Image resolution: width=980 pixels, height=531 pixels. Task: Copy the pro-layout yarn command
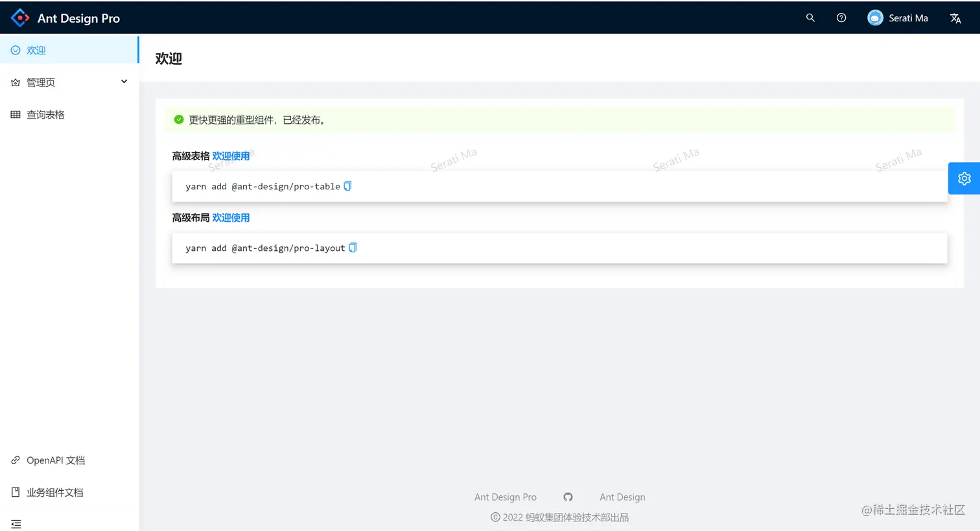point(353,248)
